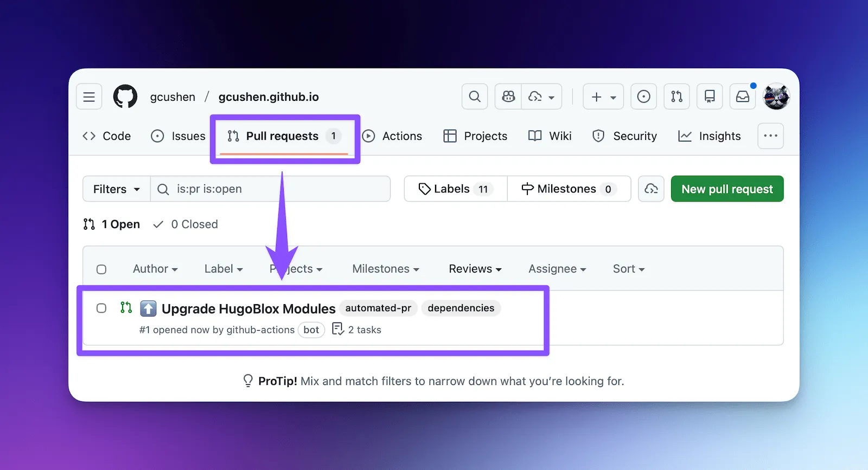Open the Insights tab
The height and width of the screenshot is (470, 868).
pyautogui.click(x=710, y=136)
